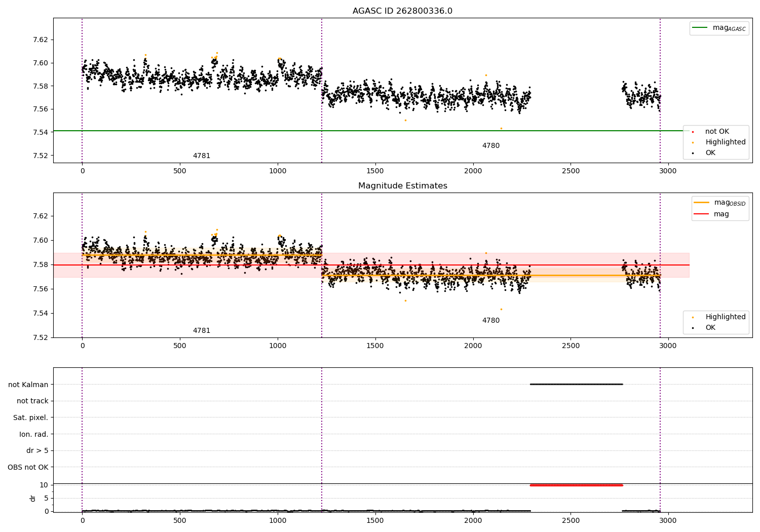Click the 3000 x-tick label in top plot

pyautogui.click(x=668, y=171)
